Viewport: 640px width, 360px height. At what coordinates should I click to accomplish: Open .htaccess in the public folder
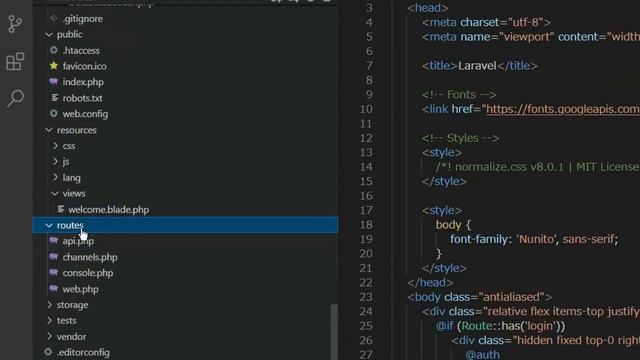coord(81,51)
